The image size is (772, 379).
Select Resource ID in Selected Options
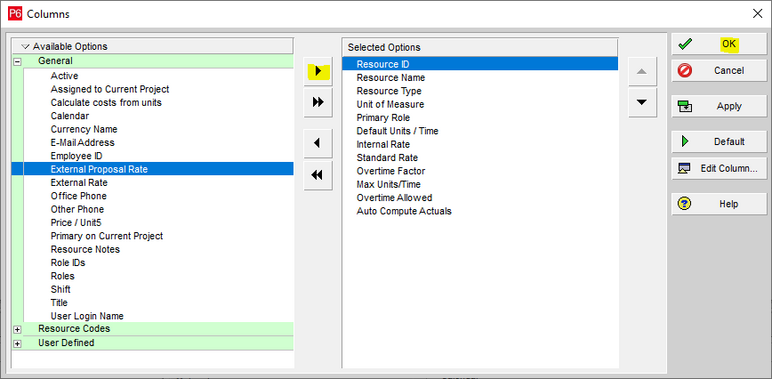click(480, 64)
